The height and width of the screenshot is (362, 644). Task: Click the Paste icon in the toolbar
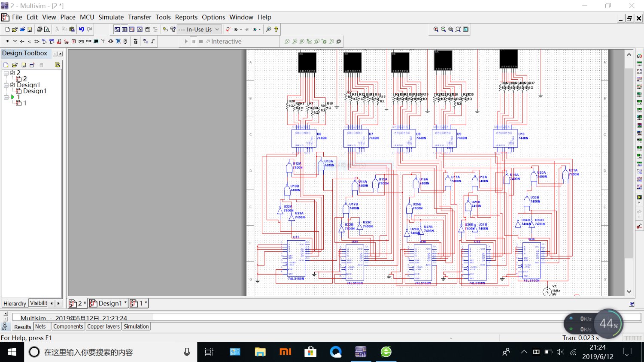coord(72,30)
